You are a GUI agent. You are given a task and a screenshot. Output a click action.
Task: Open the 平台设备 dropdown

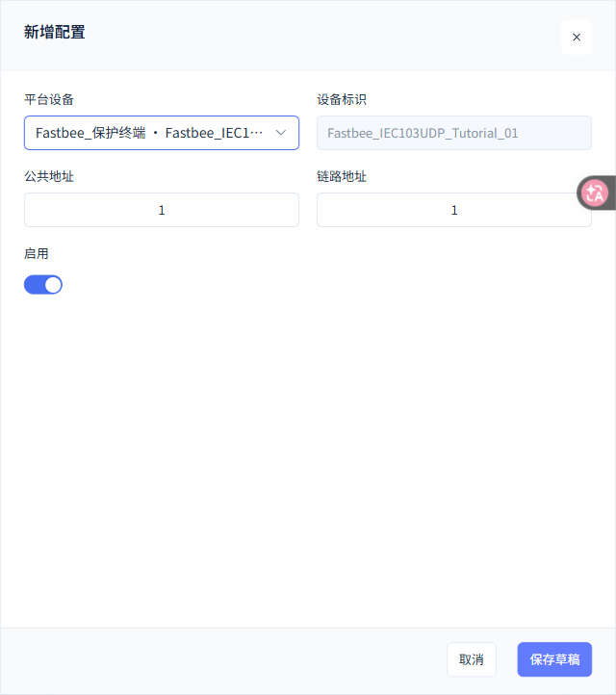point(162,133)
